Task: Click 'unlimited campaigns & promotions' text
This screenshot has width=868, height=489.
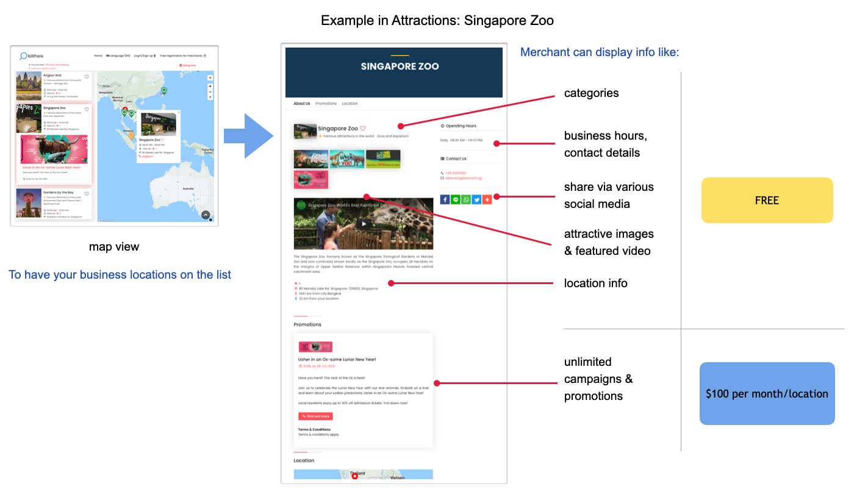Action: tap(598, 379)
